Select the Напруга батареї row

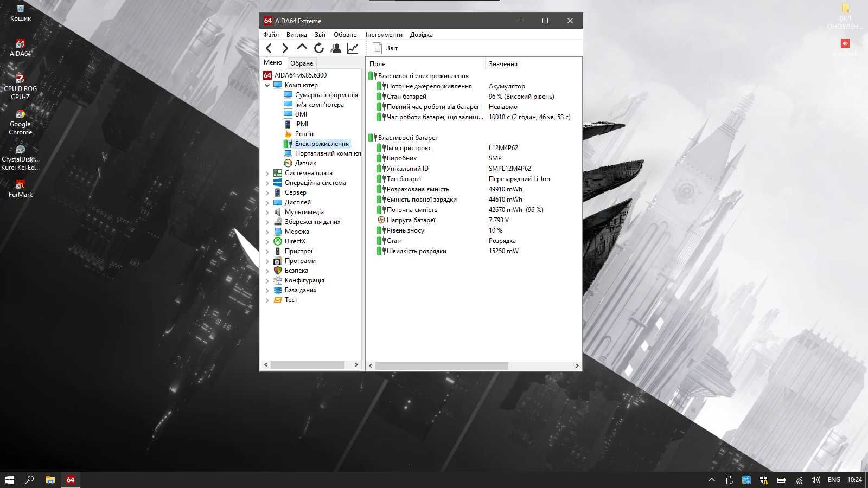(474, 220)
